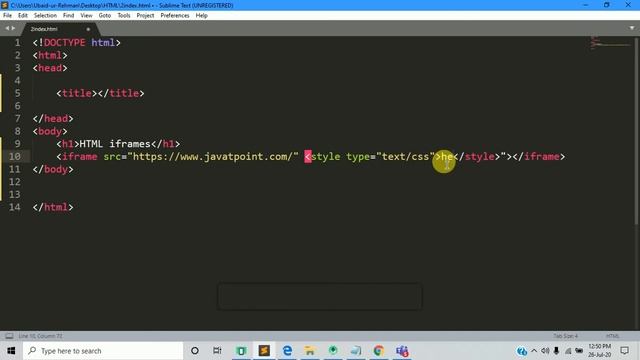Click line number 10 in gutter
The image size is (640, 360).
coord(15,156)
